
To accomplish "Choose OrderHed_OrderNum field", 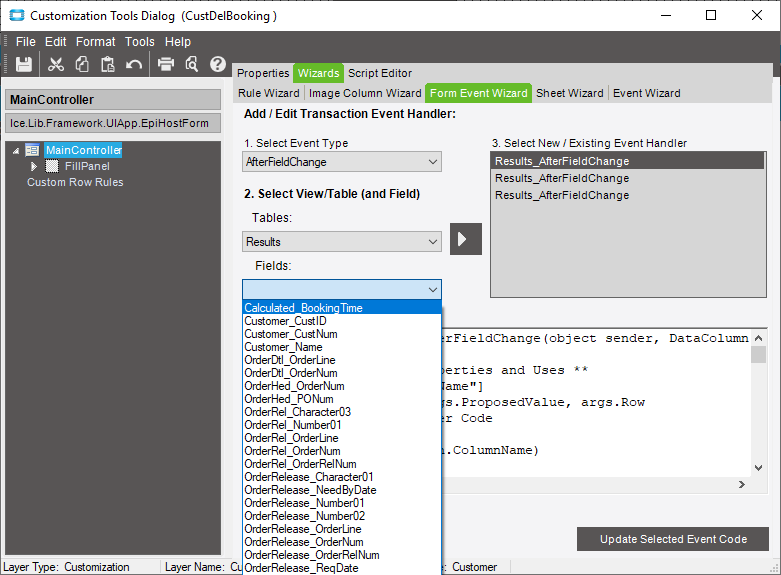I will tap(342, 386).
